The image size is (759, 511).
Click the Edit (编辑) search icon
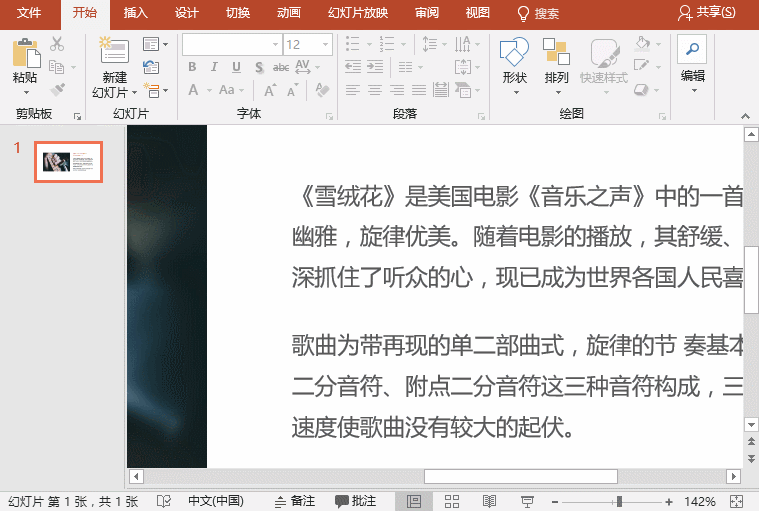click(x=692, y=50)
